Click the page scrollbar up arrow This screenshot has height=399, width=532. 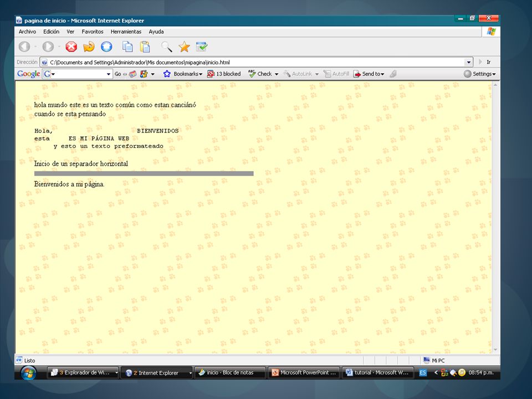[495, 84]
